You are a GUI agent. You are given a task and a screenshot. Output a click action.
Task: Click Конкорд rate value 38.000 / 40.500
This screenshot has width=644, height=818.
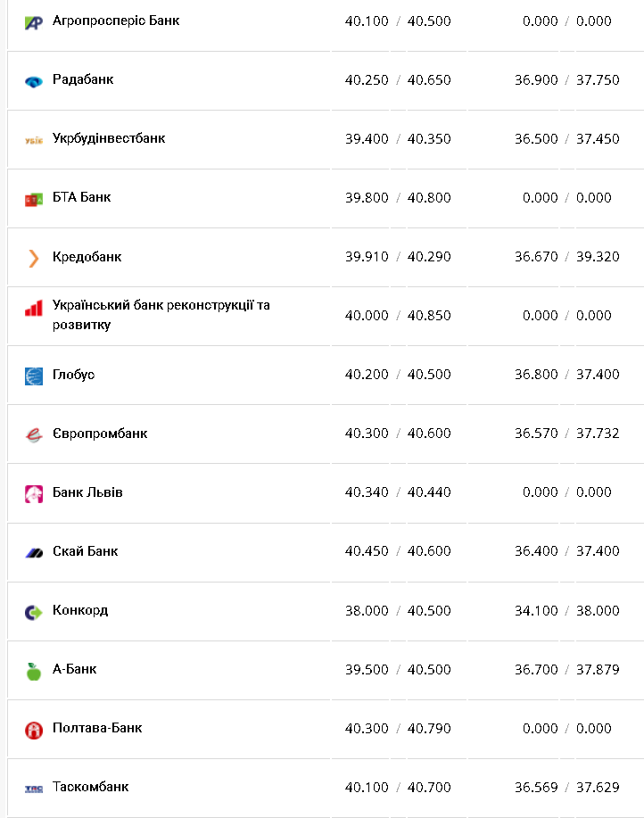pyautogui.click(x=398, y=610)
